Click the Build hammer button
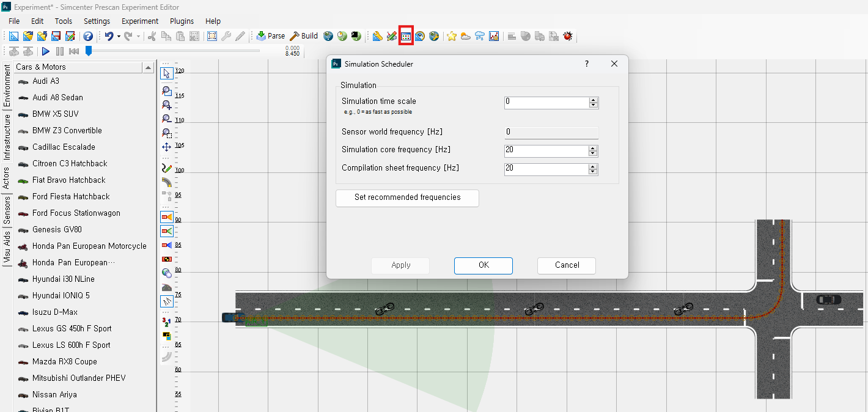 tap(304, 36)
